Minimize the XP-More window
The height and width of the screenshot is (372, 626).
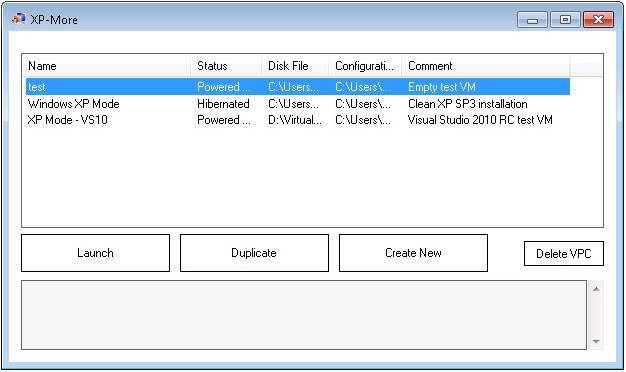coord(532,20)
